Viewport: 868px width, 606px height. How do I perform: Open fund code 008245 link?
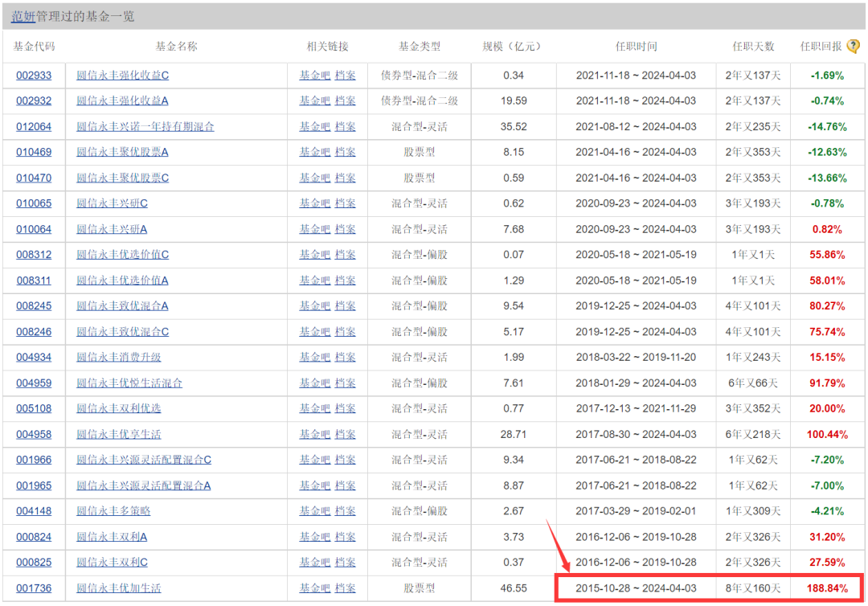(x=34, y=306)
